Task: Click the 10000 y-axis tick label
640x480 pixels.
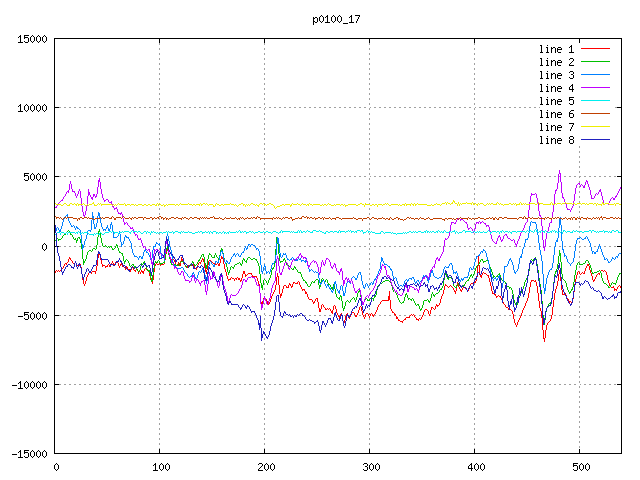Action: (x=33, y=108)
